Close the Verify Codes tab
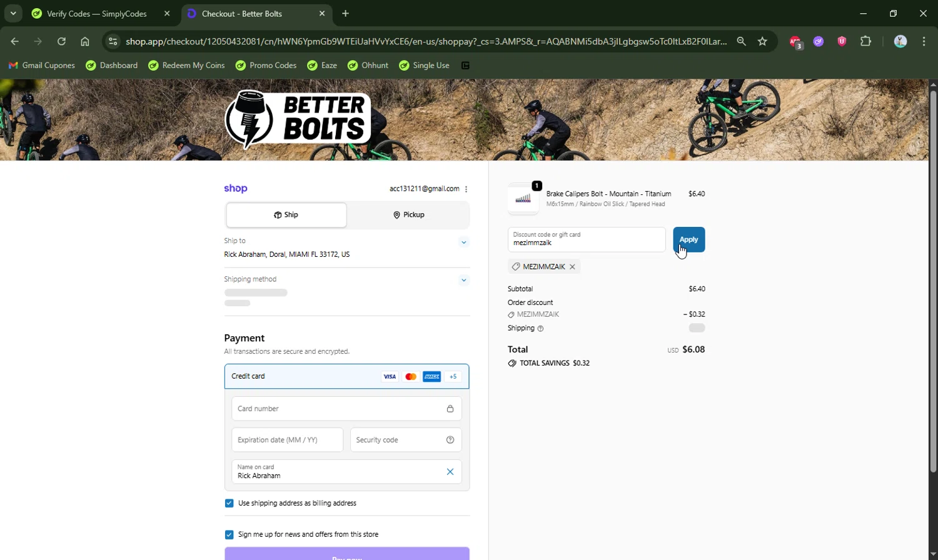Screen dimensions: 938x560 pyautogui.click(x=167, y=13)
